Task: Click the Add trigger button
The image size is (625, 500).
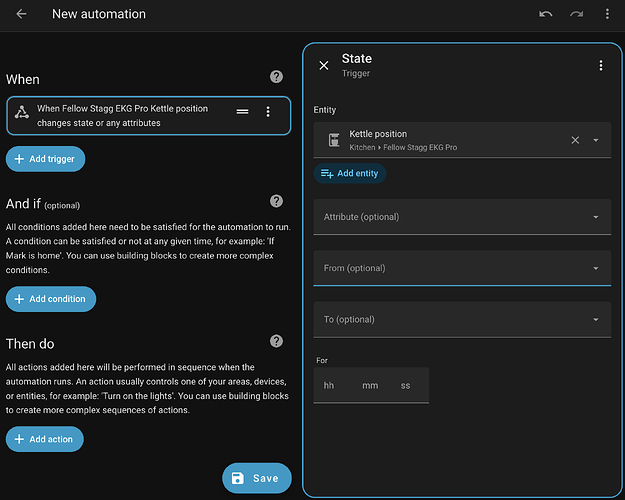Action: point(46,158)
